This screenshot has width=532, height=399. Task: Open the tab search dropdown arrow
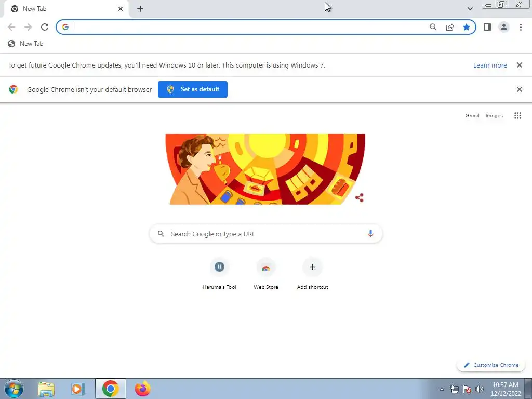[470, 9]
